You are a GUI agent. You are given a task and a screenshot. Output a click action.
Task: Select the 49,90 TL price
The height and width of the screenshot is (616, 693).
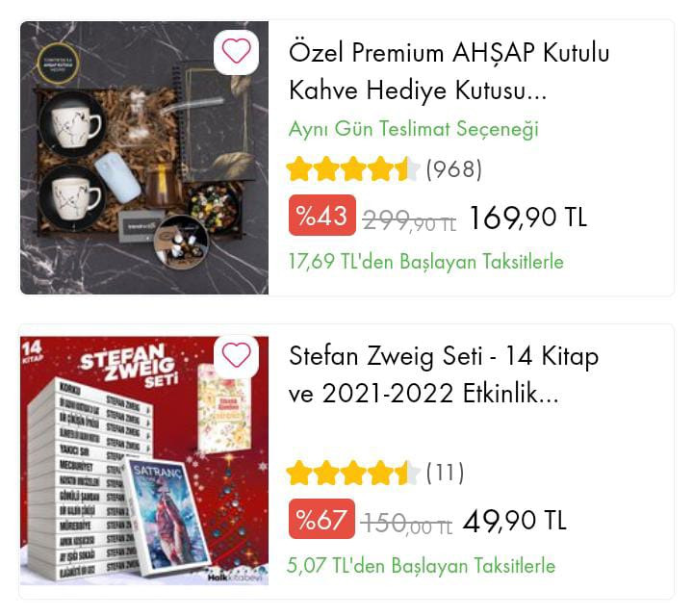tap(514, 521)
